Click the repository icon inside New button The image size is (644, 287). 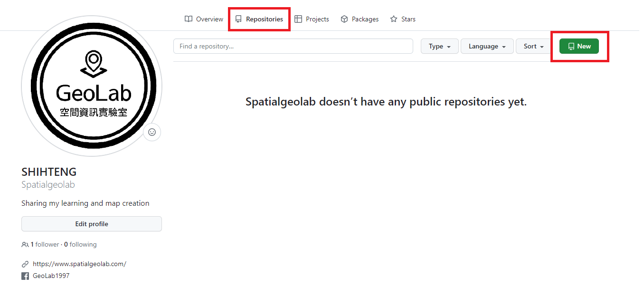pyautogui.click(x=571, y=47)
